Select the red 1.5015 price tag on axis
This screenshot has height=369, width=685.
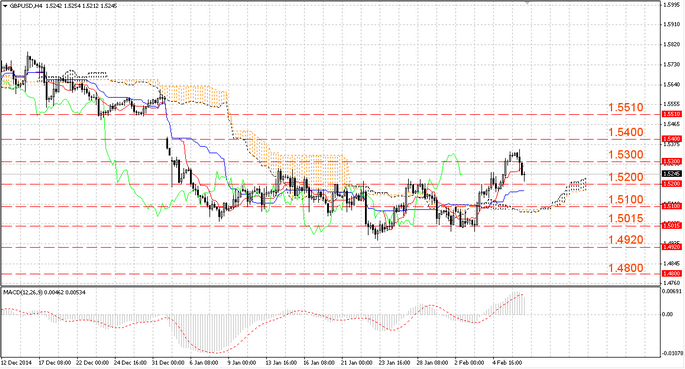(671, 225)
